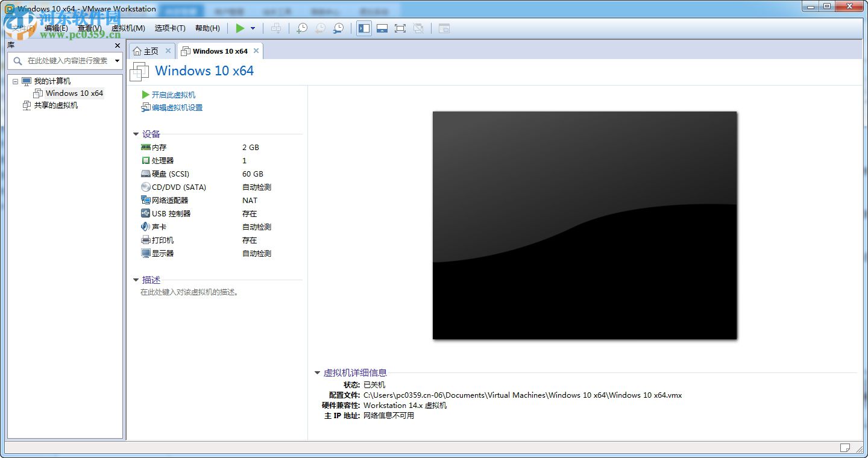Screen dimensions: 868x458
Task: Open the snapshot manager
Action: pos(339,28)
